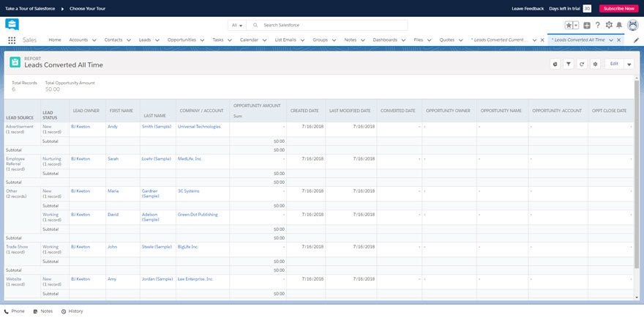The width and height of the screenshot is (644, 318).
Task: Open Salesforce Setup gear menu
Action: pos(609,25)
